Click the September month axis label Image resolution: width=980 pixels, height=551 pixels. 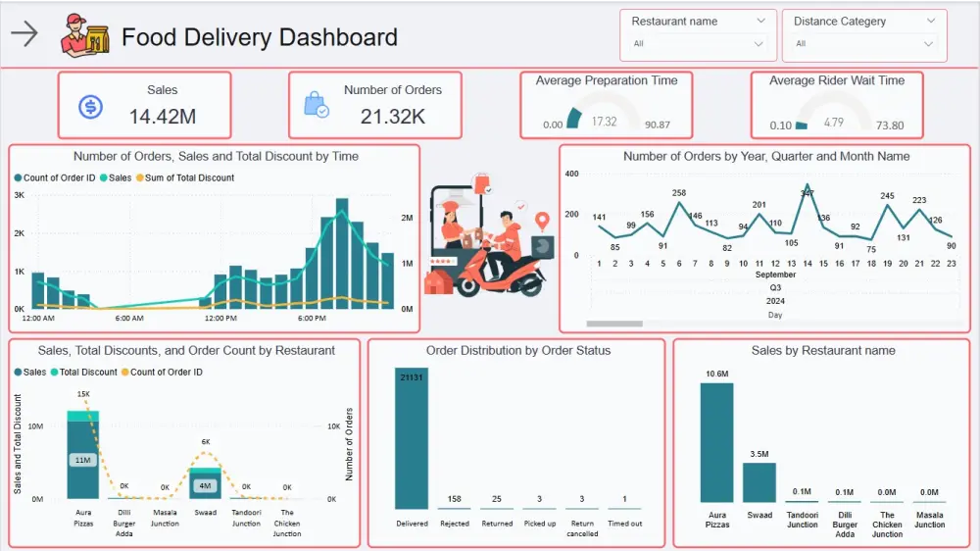click(x=775, y=275)
